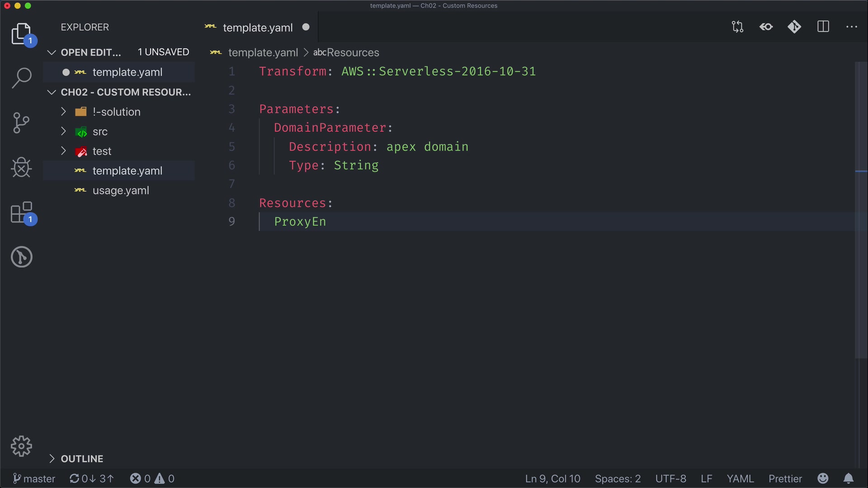Open the GitLens icon in activity bar

21,257
